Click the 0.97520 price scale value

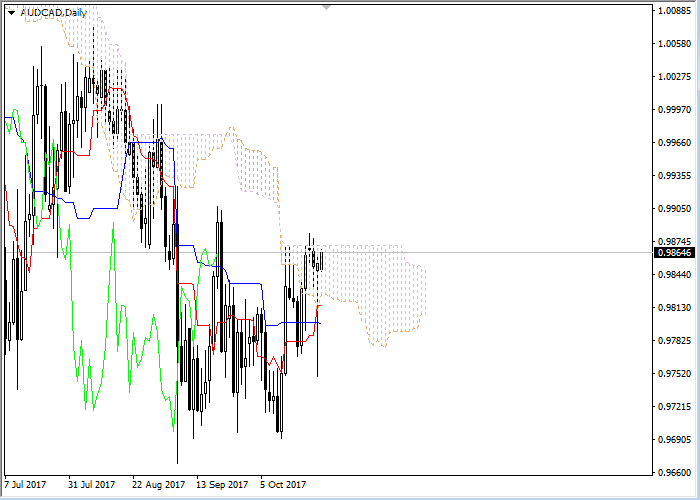point(675,373)
